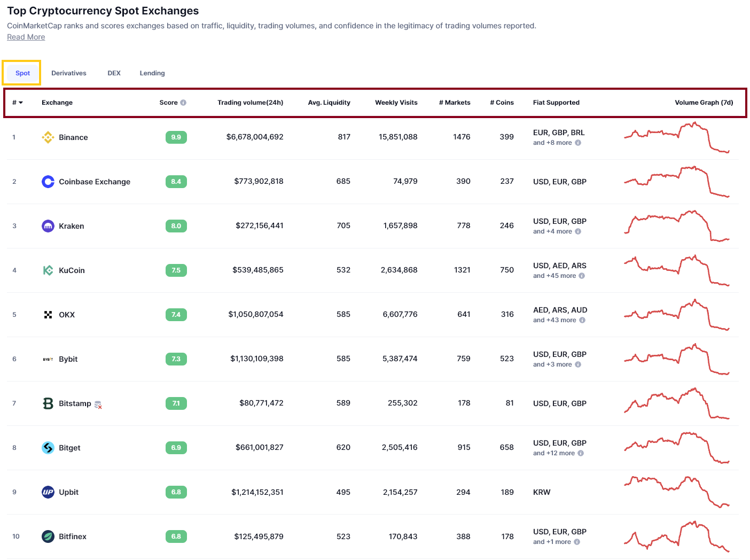Click the warning icon beside Bitstamp name
Image resolution: width=750 pixels, height=560 pixels.
coord(98,405)
